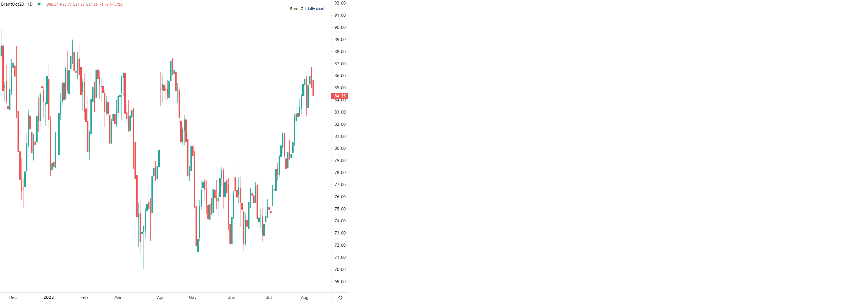Select the Aug label on time axis
The width and height of the screenshot is (868, 302).
click(x=304, y=297)
